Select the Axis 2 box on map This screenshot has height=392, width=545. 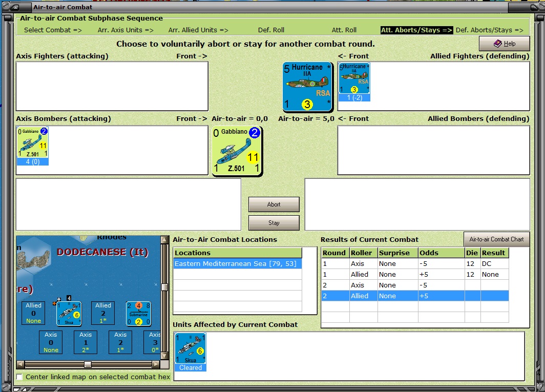coord(120,342)
